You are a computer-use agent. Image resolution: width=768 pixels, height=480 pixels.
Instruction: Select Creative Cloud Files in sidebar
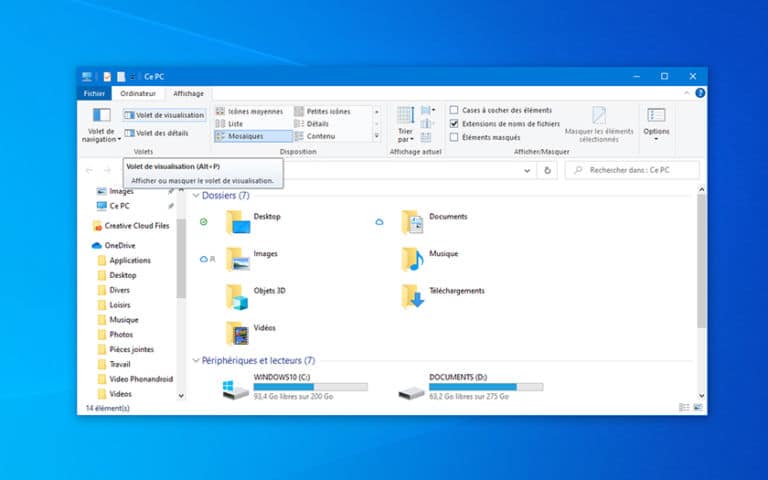click(138, 226)
